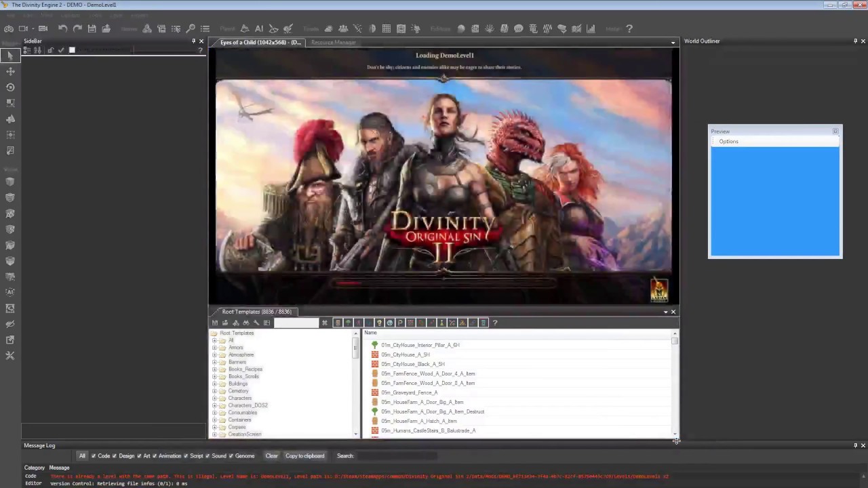Viewport: 868px width, 488px height.
Task: Pin the World Outliner panel
Action: coord(855,41)
